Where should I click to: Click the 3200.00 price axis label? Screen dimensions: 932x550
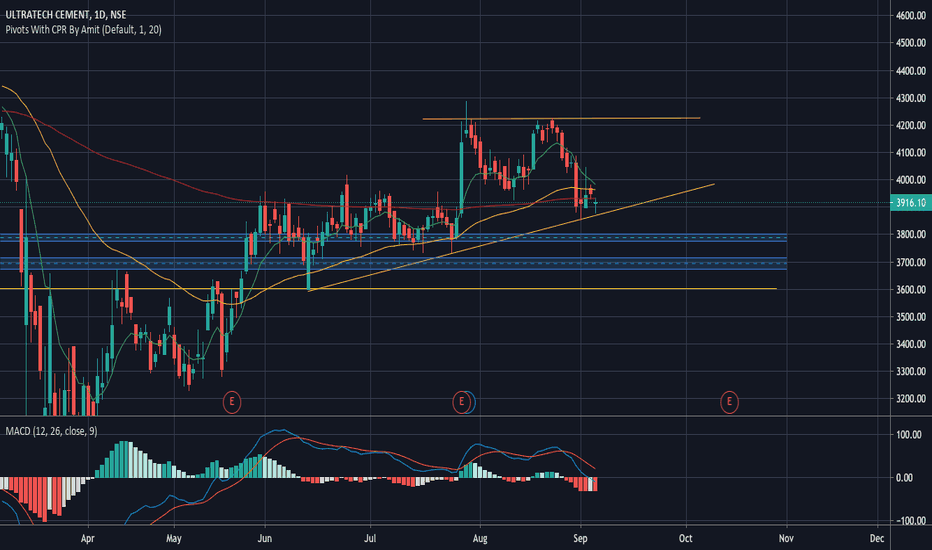click(911, 399)
